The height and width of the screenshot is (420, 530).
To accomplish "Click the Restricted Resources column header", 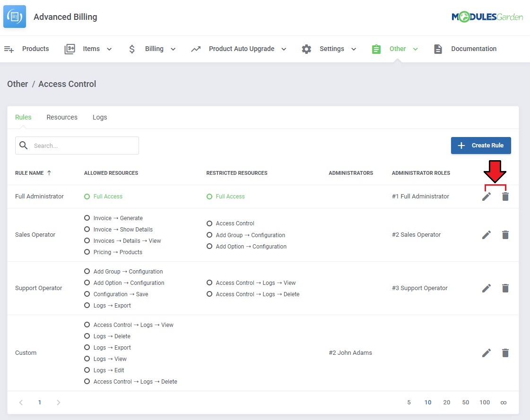I will pyautogui.click(x=237, y=173).
